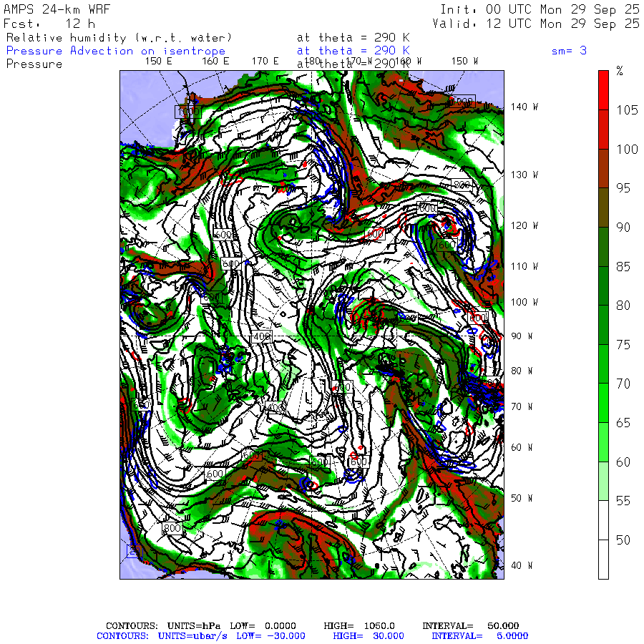Select the '40 W' longitude label
The image size is (644, 644).
[522, 565]
